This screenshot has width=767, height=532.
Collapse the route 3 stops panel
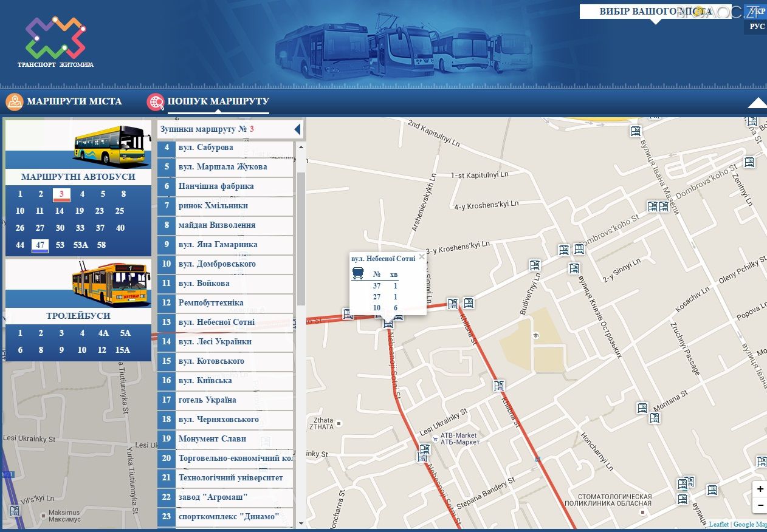[297, 129]
